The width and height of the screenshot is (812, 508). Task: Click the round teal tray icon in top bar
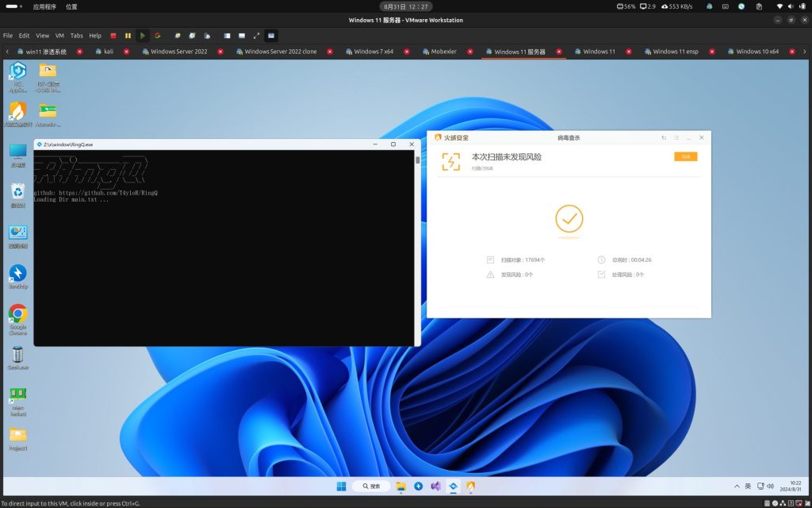741,6
